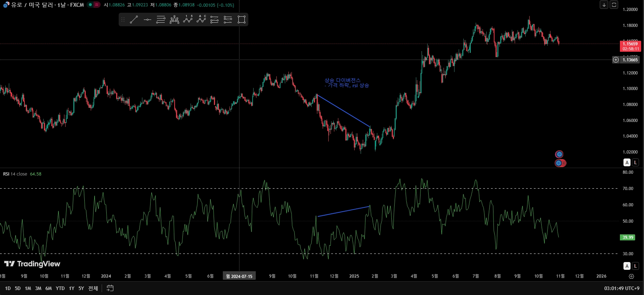Click the 2024 label on time axis
The width and height of the screenshot is (644, 295).
[106, 276]
